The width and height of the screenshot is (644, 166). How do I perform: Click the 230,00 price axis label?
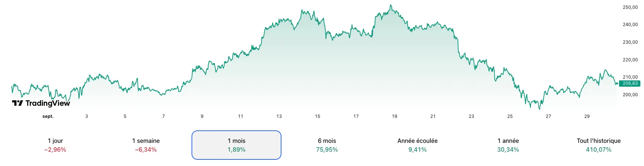tap(630, 42)
